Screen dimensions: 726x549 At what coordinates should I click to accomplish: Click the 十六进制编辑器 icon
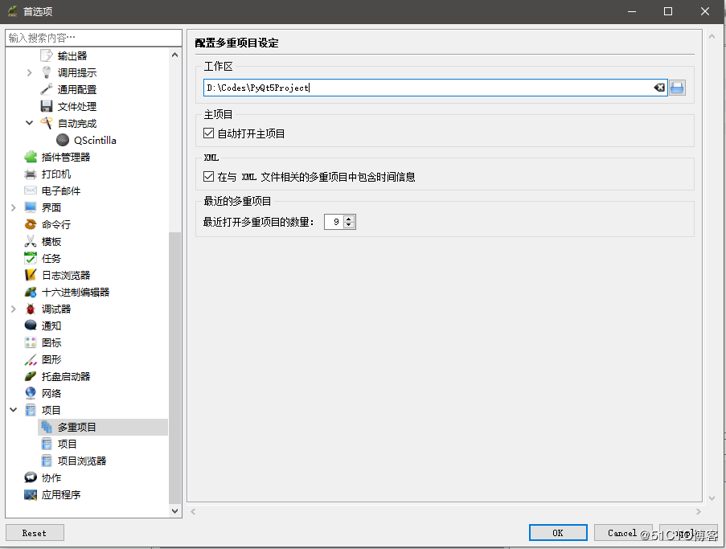coord(31,292)
